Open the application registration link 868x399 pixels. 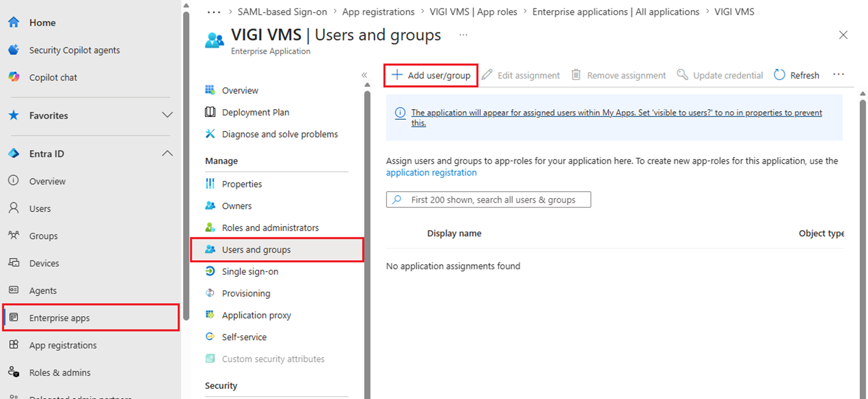pos(431,172)
